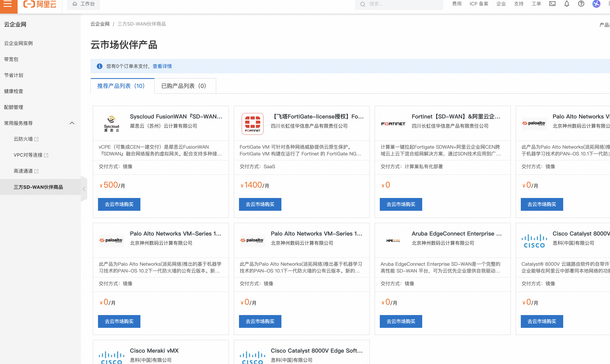The height and width of the screenshot is (364, 610).
Task: Switch to 已购产品列表 (0) tab
Action: [x=185, y=86]
